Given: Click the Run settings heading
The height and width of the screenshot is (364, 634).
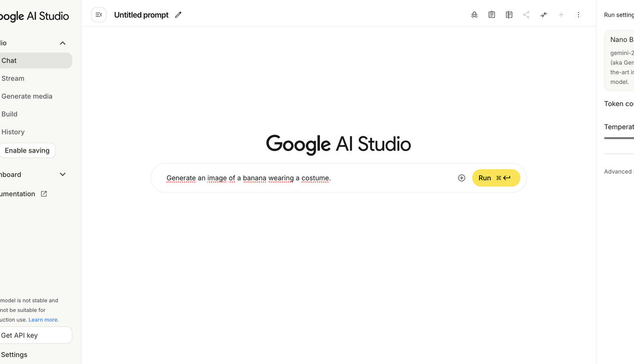Looking at the screenshot, I should (x=619, y=15).
